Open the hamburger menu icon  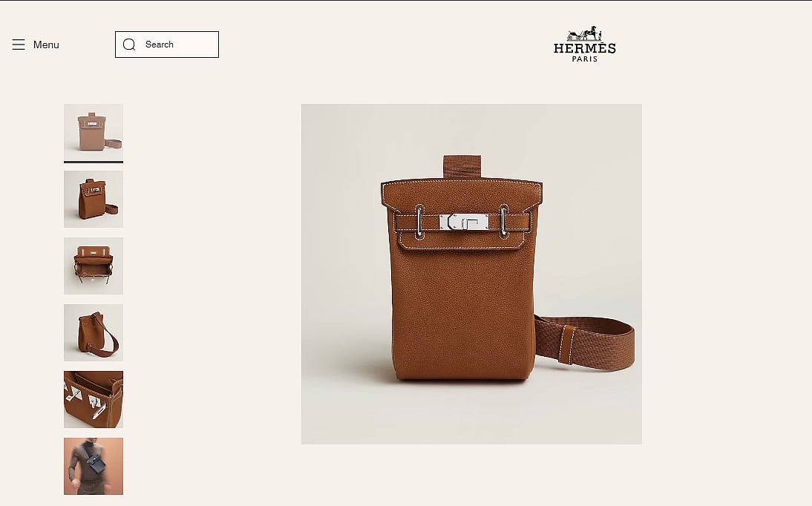[x=19, y=45]
